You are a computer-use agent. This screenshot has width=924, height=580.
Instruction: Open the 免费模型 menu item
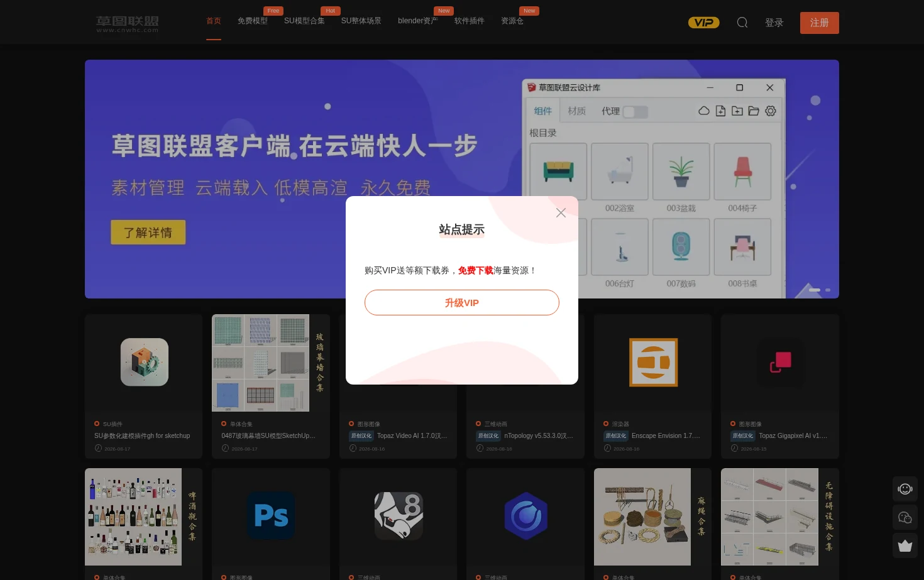[253, 21]
